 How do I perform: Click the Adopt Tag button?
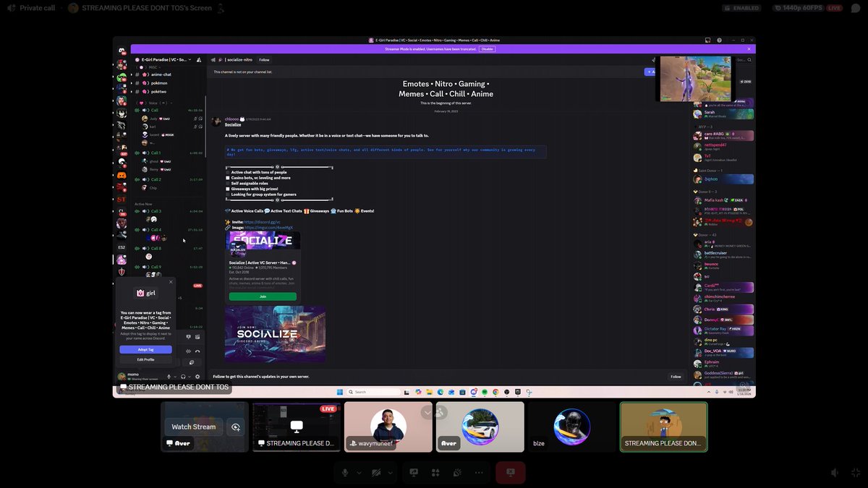(x=145, y=349)
